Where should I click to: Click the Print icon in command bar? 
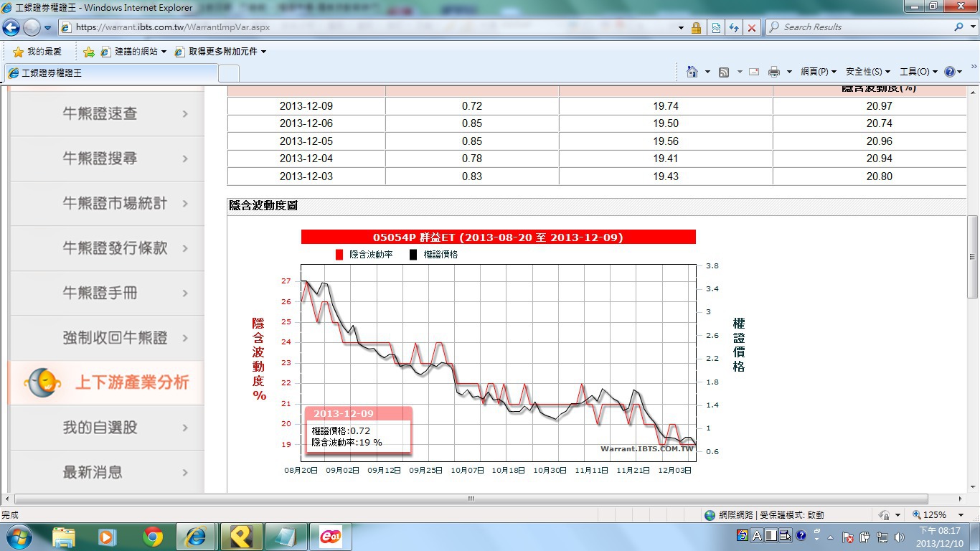774,72
